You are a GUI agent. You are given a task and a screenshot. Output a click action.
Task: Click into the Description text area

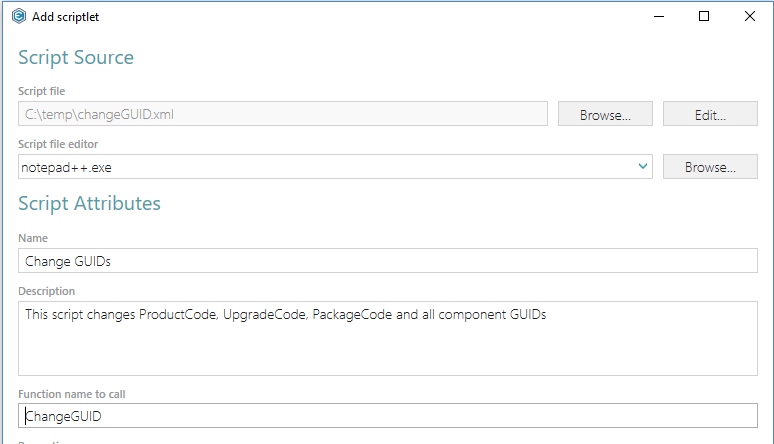[x=387, y=338]
